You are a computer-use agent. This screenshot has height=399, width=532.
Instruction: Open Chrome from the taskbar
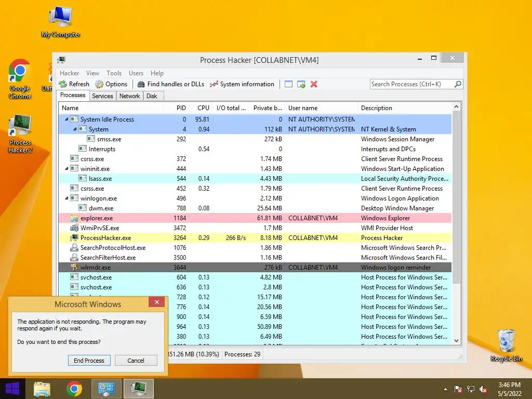74,389
